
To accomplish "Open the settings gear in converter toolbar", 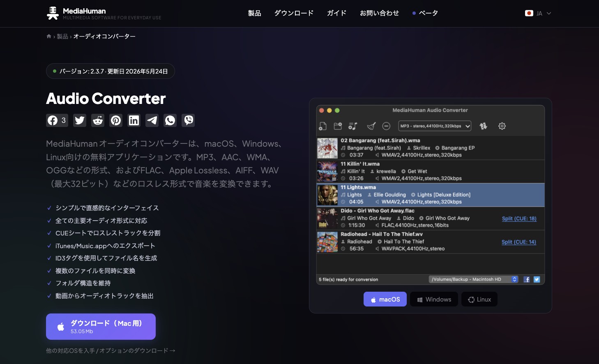I will 502,126.
